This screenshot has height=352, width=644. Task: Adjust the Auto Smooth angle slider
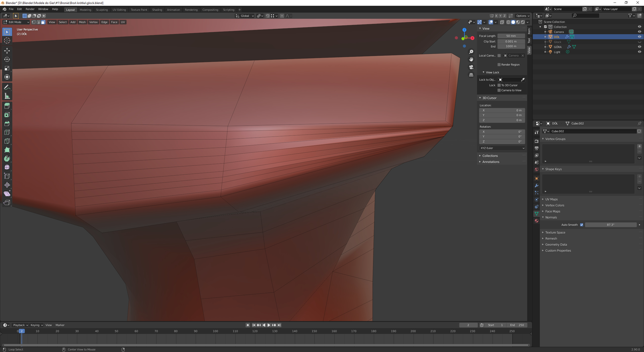[x=611, y=225]
